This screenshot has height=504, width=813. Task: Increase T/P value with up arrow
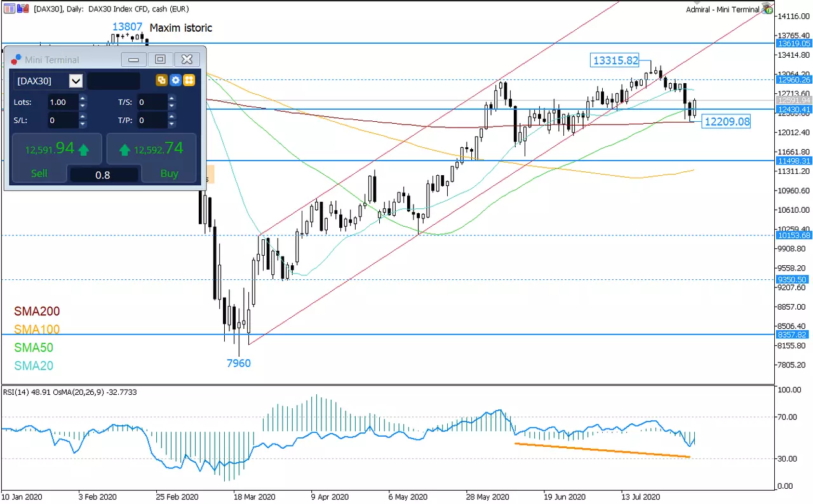coord(171,116)
